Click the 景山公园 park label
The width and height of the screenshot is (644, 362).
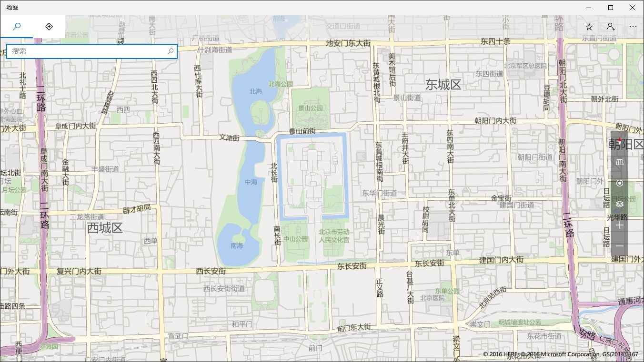(x=311, y=108)
